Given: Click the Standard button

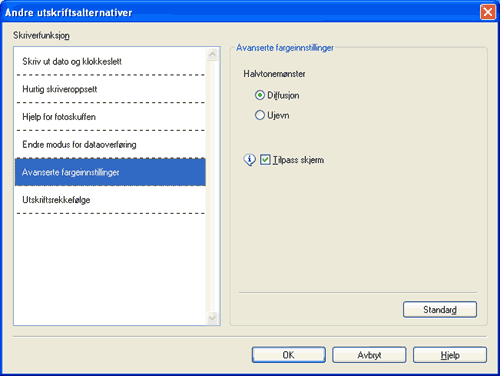Looking at the screenshot, I should click(x=440, y=310).
